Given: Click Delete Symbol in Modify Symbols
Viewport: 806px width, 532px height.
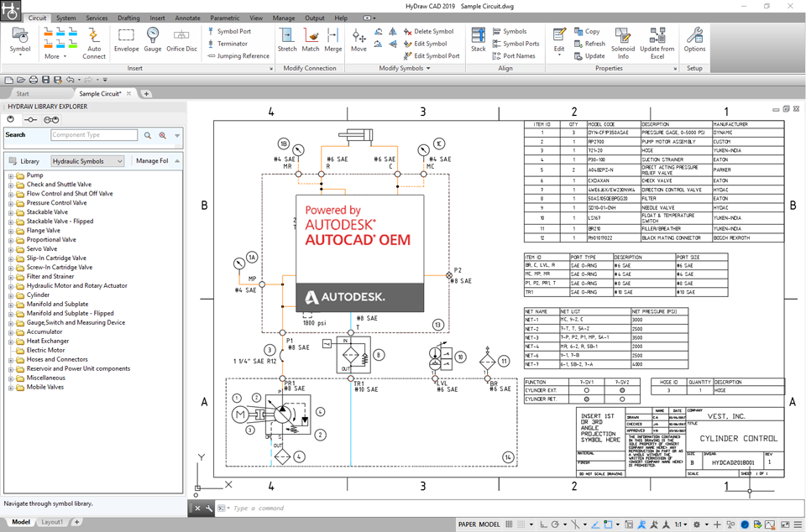Looking at the screenshot, I should point(429,31).
